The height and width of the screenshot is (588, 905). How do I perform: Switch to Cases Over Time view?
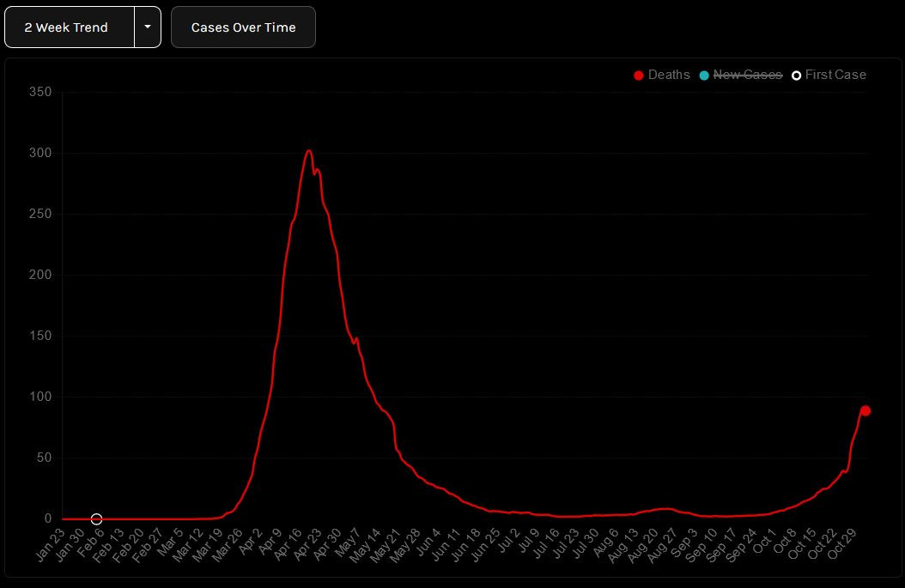point(243,27)
